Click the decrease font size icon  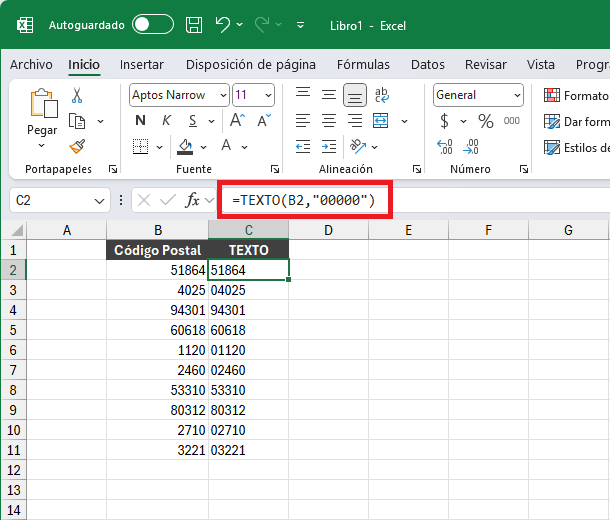tap(264, 121)
